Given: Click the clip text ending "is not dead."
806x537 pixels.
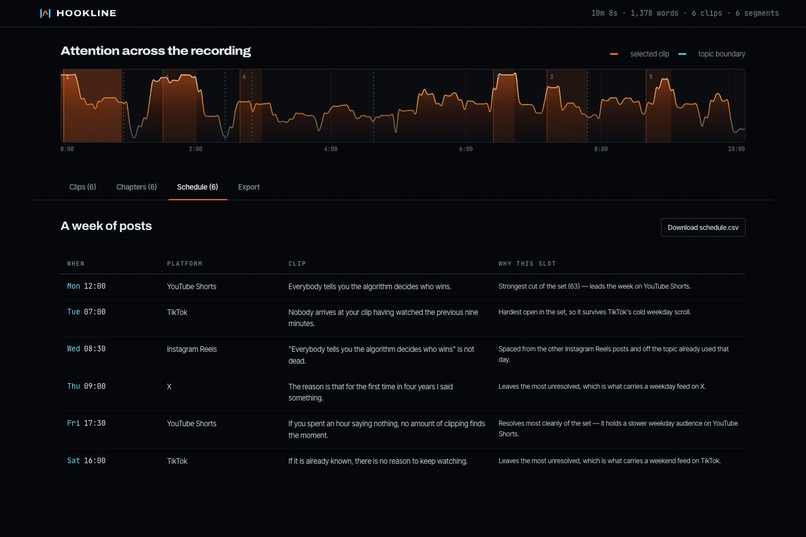Looking at the screenshot, I should [x=381, y=355].
